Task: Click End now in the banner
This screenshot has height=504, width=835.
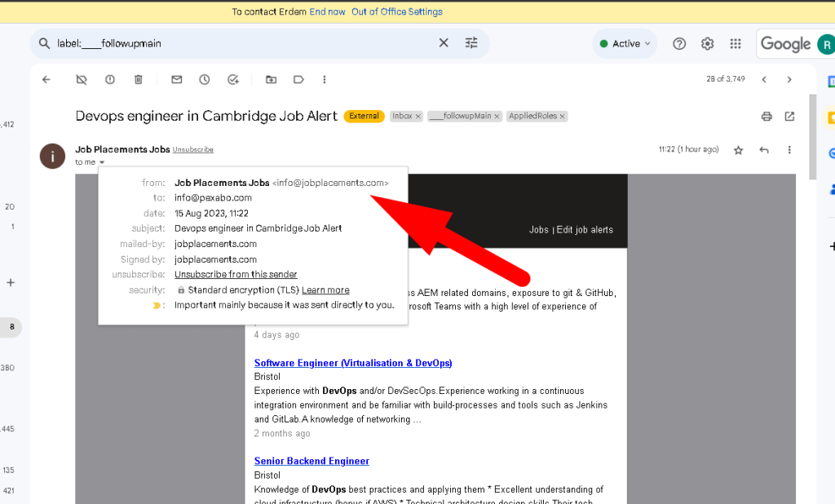Action: tap(327, 11)
